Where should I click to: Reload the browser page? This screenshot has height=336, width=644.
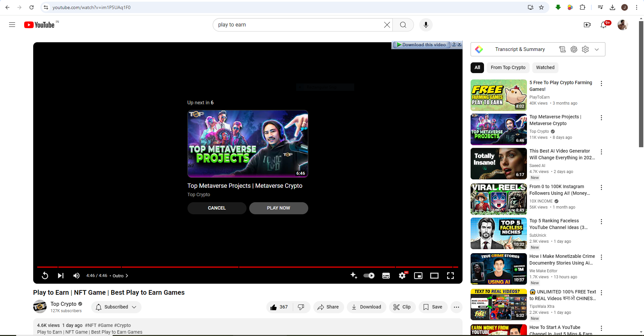pos(32,7)
